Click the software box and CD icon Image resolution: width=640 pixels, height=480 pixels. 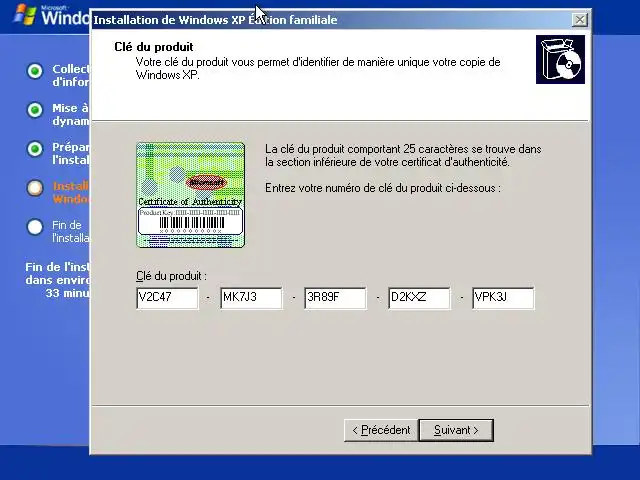(x=560, y=60)
